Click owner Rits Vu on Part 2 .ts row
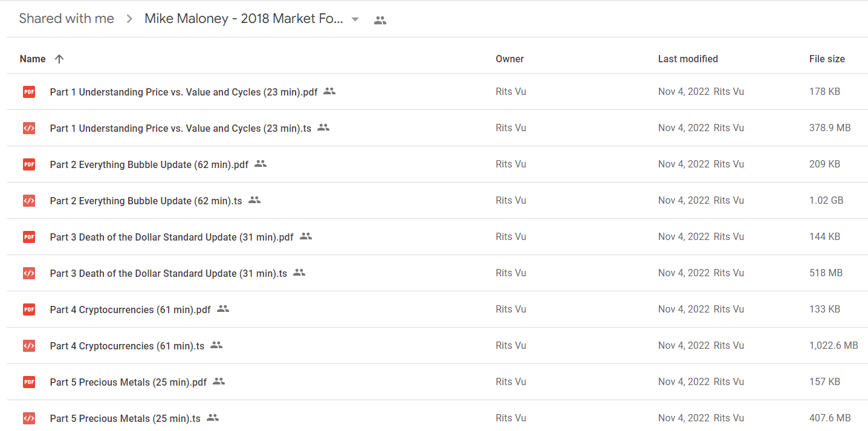The width and height of the screenshot is (868, 431). 511,201
